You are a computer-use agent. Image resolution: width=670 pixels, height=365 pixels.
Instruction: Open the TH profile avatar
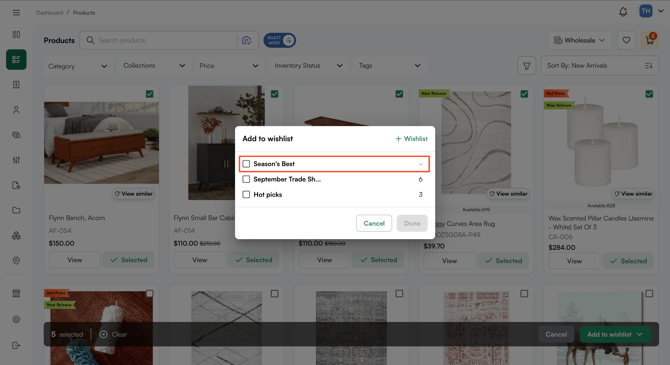click(x=646, y=11)
